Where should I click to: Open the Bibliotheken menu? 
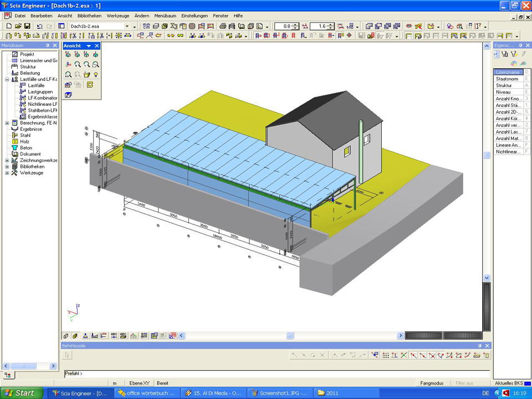(89, 16)
